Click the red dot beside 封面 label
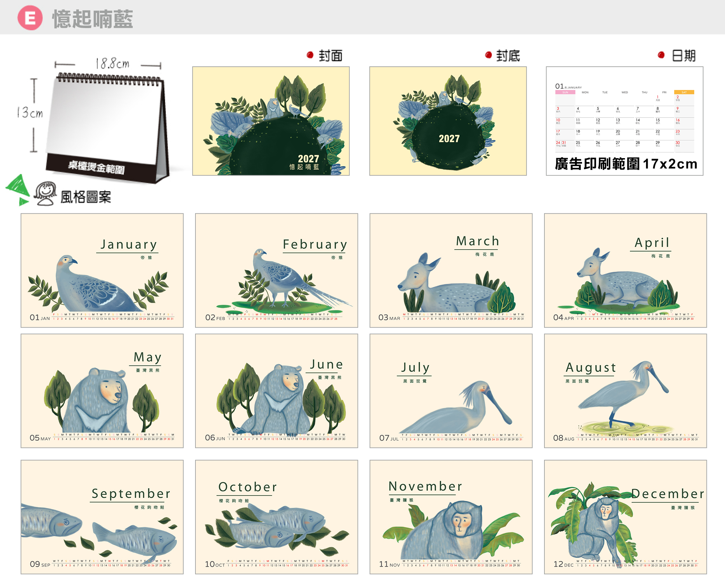The width and height of the screenshot is (725, 588). (x=310, y=55)
